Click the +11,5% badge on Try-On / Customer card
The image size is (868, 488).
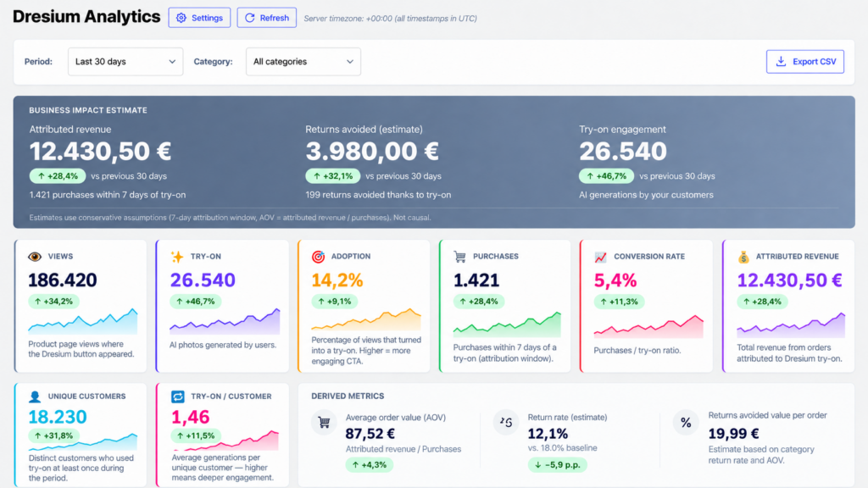click(x=196, y=436)
